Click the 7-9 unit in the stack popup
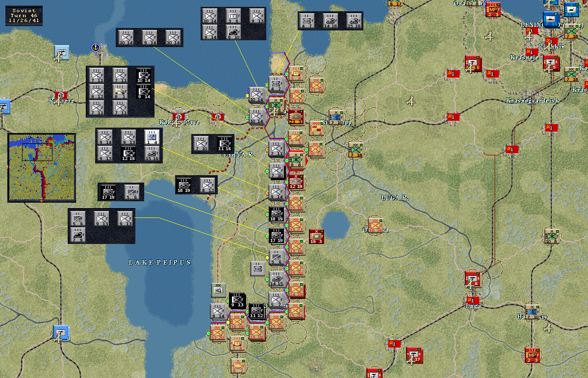The image size is (588, 378). (77, 235)
